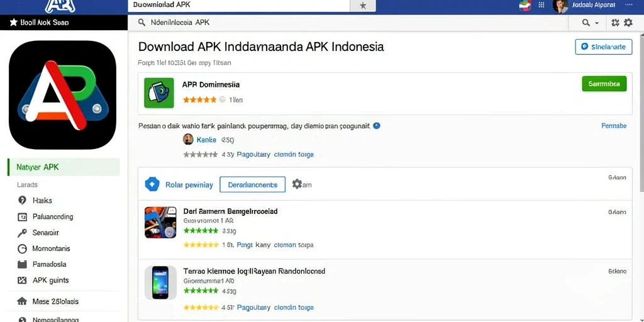Click the star tab next to Duownlolad APK
Image resolution: width=644 pixels, height=322 pixels.
363,6
